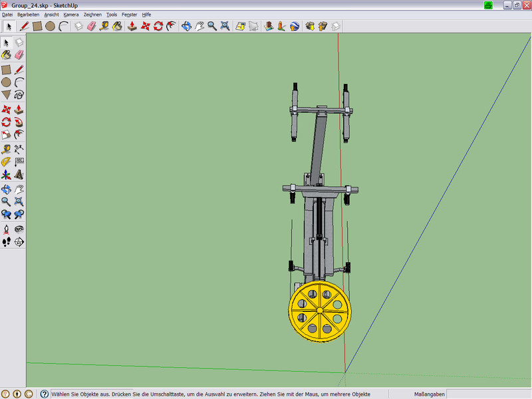Click the Maßangaben measurements field
Screen dimensions: 532x399
[487, 394]
